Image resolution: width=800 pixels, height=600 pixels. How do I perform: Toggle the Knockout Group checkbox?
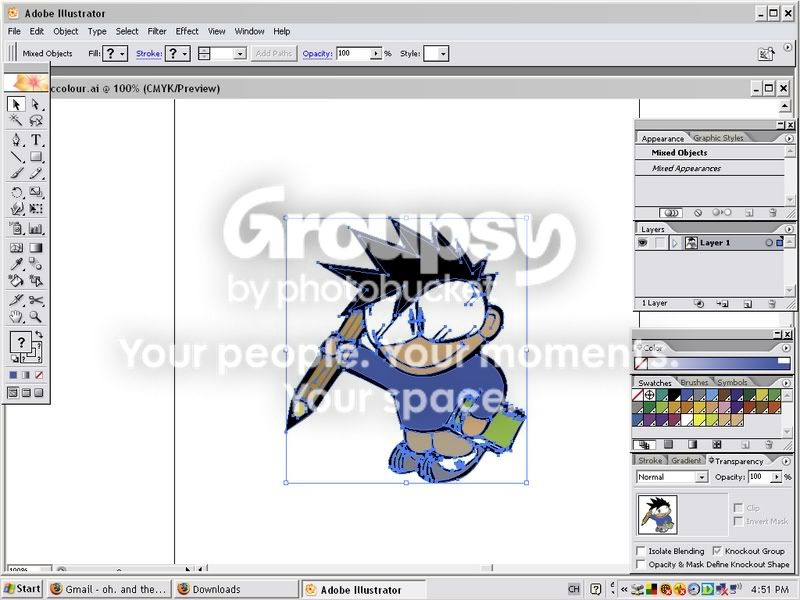[x=717, y=551]
